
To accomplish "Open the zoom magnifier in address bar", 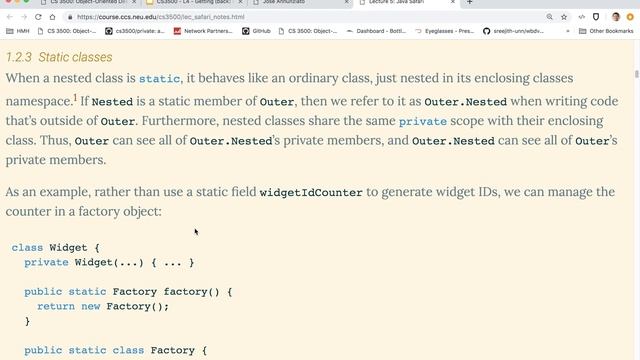I will (x=549, y=17).
